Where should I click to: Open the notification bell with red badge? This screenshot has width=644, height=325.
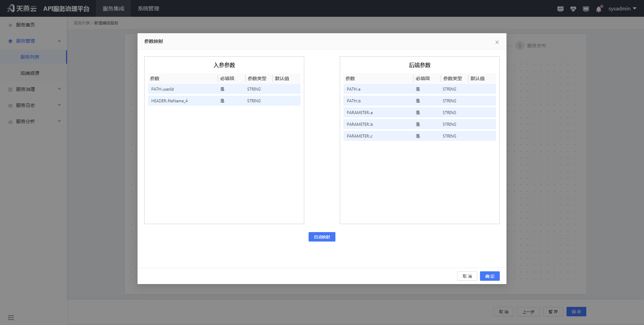pyautogui.click(x=599, y=9)
